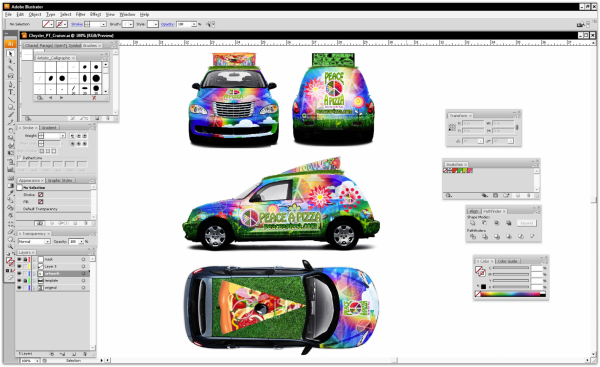This screenshot has width=600, height=367.
Task: Hide Layer 5 with its eye icon
Action: (19, 266)
